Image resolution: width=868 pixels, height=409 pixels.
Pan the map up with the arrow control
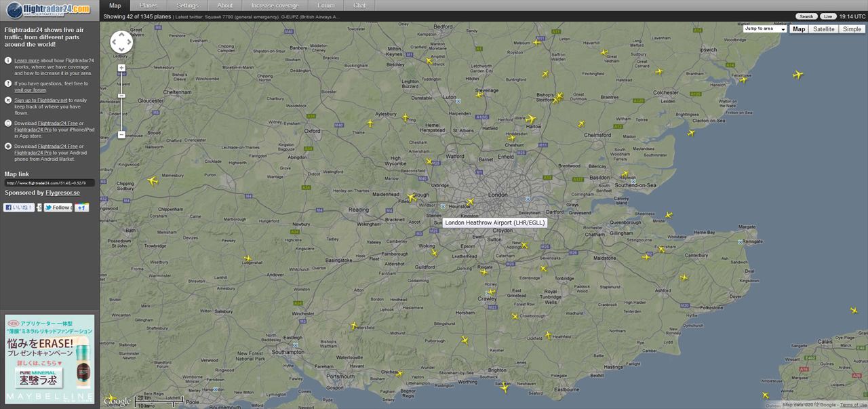point(121,35)
